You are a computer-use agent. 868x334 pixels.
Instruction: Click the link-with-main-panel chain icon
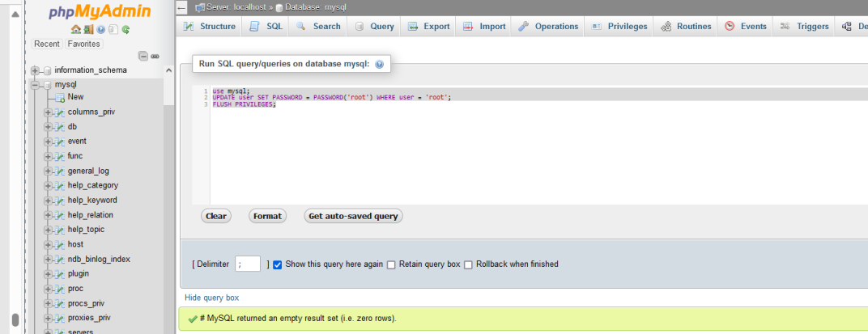tap(155, 57)
